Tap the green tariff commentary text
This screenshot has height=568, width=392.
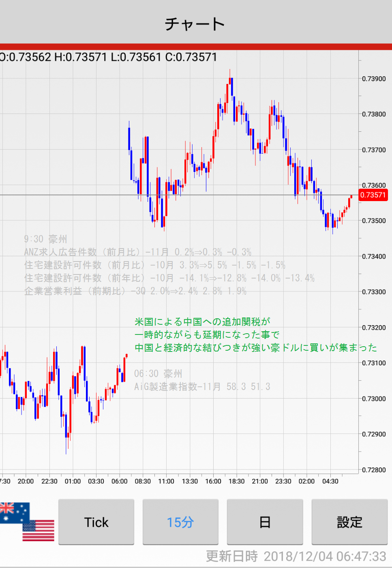point(255,335)
